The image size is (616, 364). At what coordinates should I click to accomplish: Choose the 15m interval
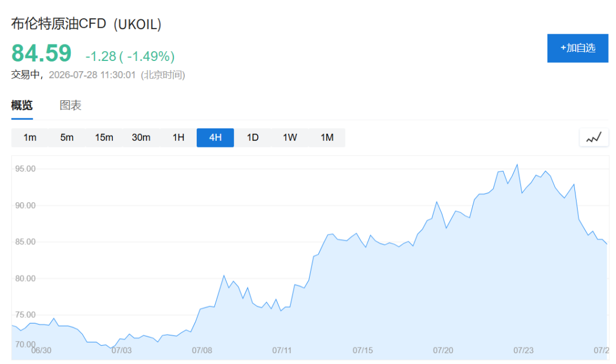[104, 138]
